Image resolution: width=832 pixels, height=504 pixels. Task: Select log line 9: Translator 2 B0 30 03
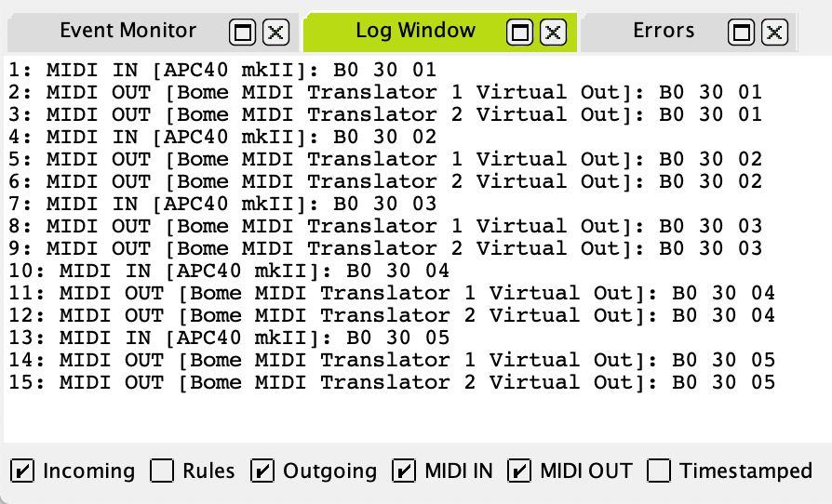pos(385,248)
